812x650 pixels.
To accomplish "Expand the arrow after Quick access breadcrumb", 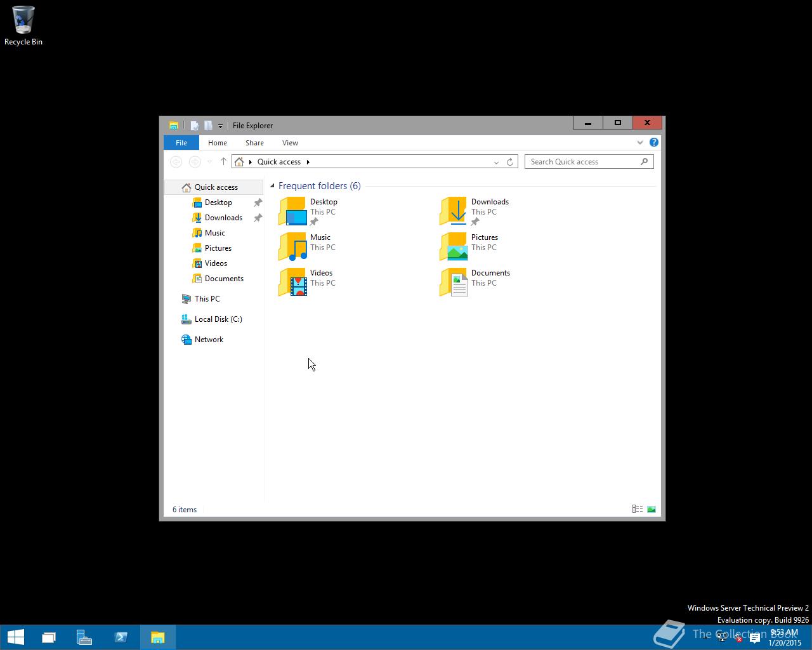I will [308, 162].
